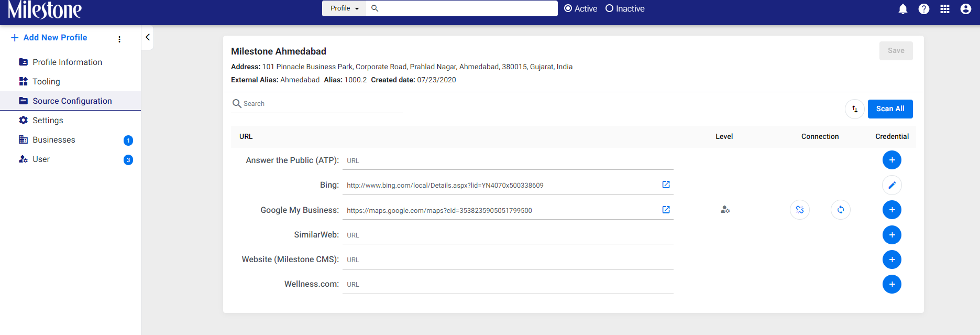Collapse the sidebar with the chevron
Image resolution: width=980 pixels, height=335 pixels.
[x=148, y=37]
